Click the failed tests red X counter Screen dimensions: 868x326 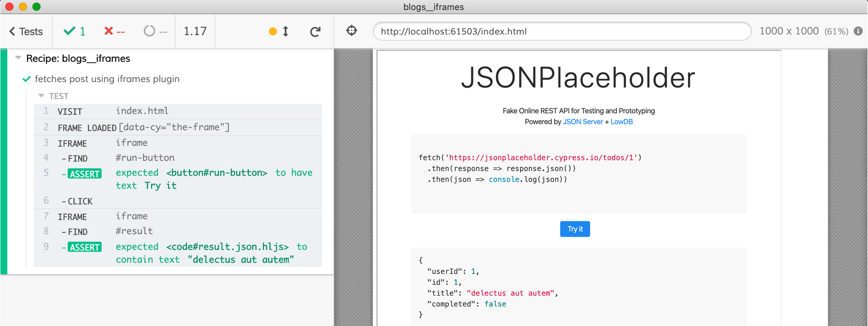pyautogui.click(x=115, y=31)
